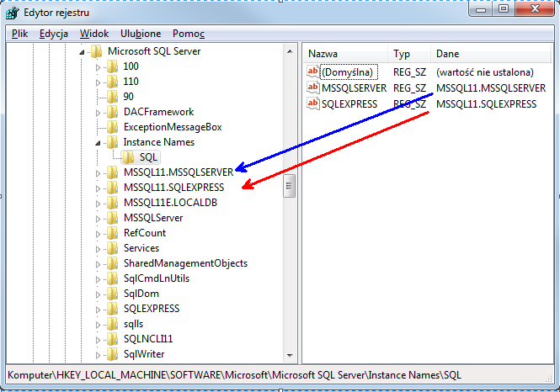560x392 pixels.
Task: Click the MSSQLSERVER string value icon
Action: pos(313,87)
